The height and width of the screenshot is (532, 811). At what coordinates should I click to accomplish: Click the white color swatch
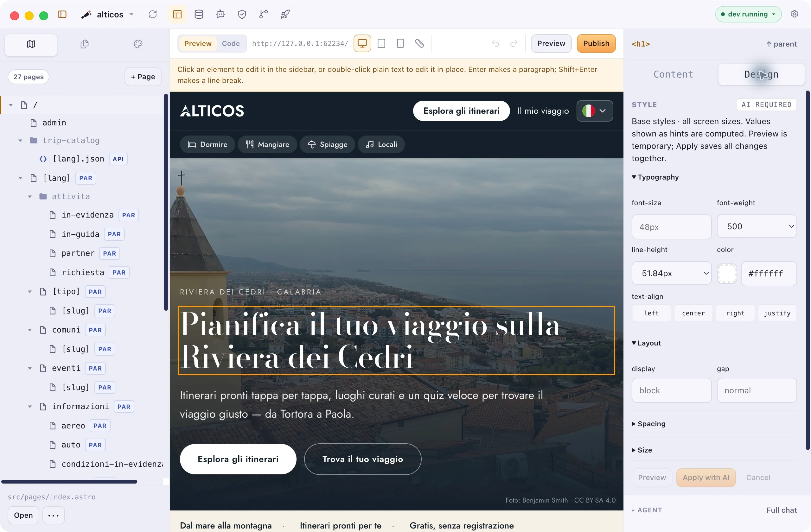click(727, 273)
